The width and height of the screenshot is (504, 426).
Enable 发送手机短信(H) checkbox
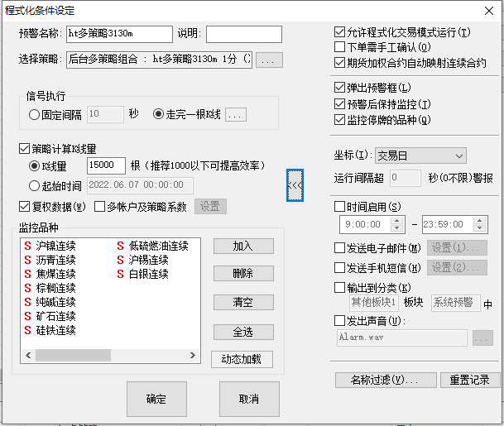click(x=340, y=268)
